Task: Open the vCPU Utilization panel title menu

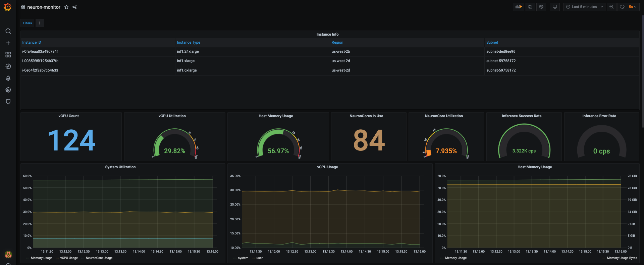Action: pos(172,116)
